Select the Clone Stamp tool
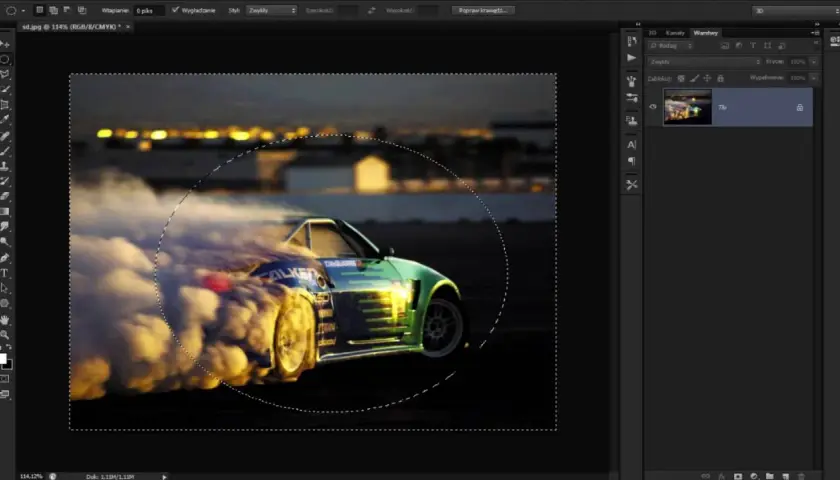Screen dimensions: 840x480 pyautogui.click(x=5, y=166)
